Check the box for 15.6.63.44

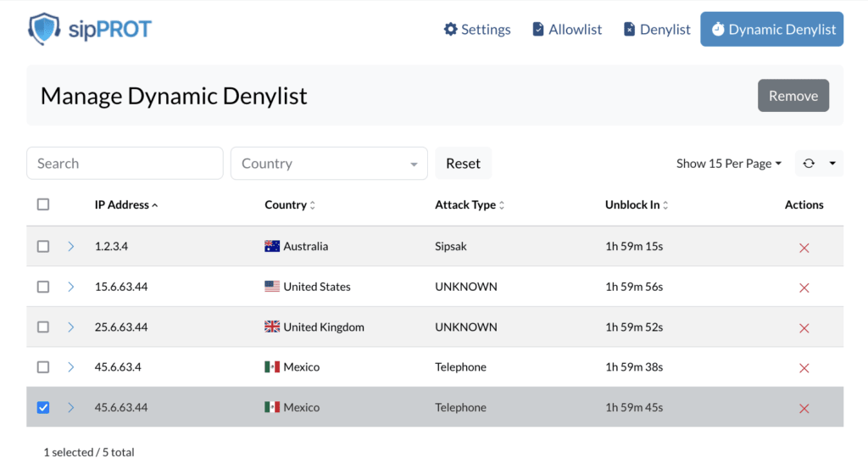coord(43,287)
